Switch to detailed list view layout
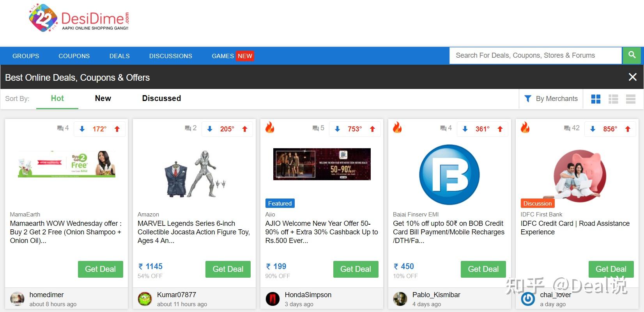Screen dimensions: 644x312 click(613, 99)
